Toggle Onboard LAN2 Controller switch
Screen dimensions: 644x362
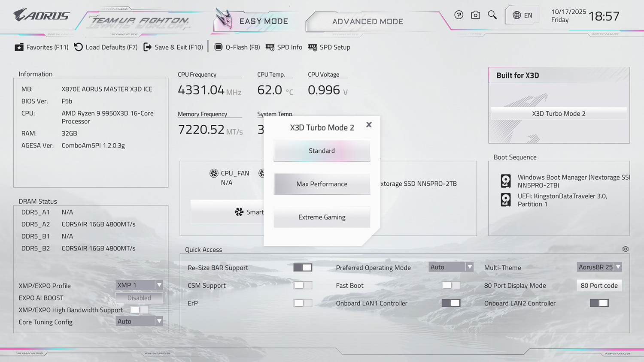[x=599, y=303]
